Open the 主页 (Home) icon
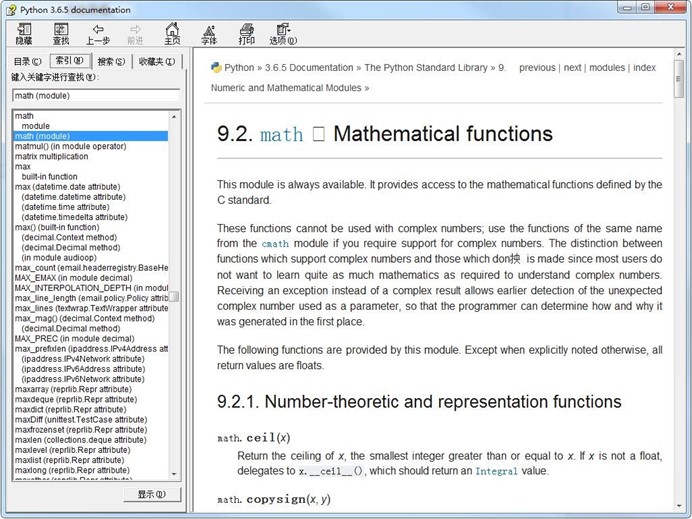Image resolution: width=692 pixels, height=519 pixels. pos(172,34)
